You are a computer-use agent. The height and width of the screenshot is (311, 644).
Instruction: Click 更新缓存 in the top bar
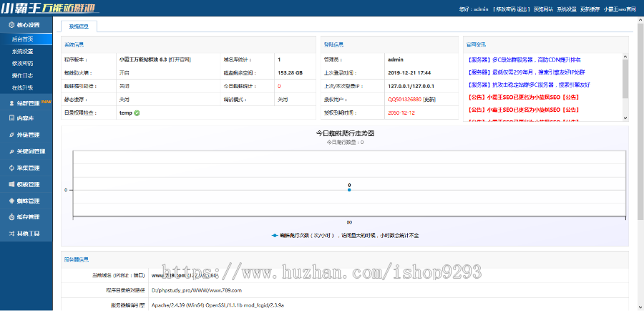[590, 9]
